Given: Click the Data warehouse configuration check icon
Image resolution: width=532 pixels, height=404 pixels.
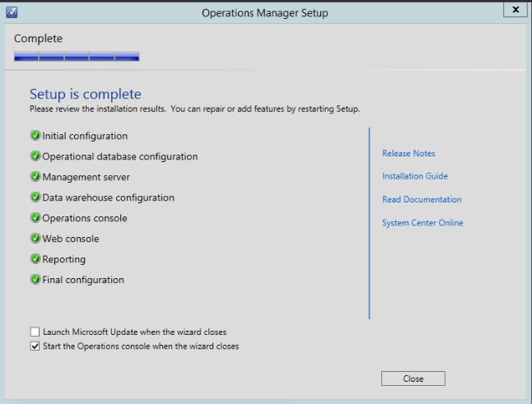Looking at the screenshot, I should [35, 197].
